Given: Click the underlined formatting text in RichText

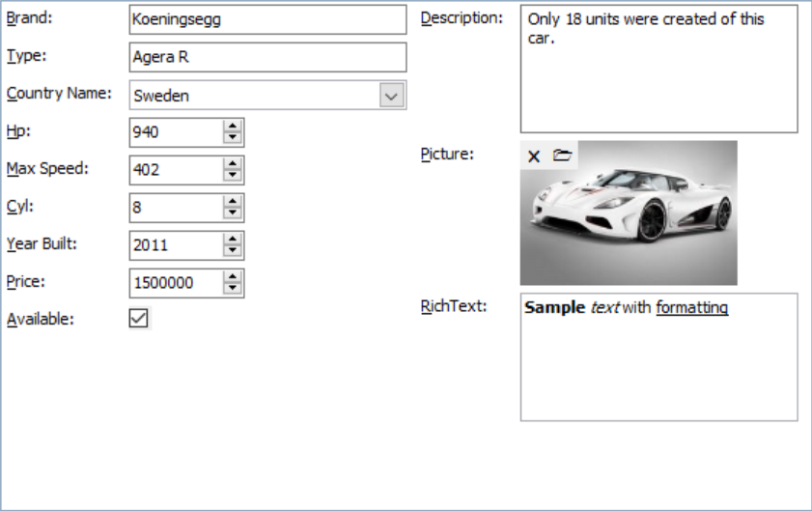Looking at the screenshot, I should point(691,308).
